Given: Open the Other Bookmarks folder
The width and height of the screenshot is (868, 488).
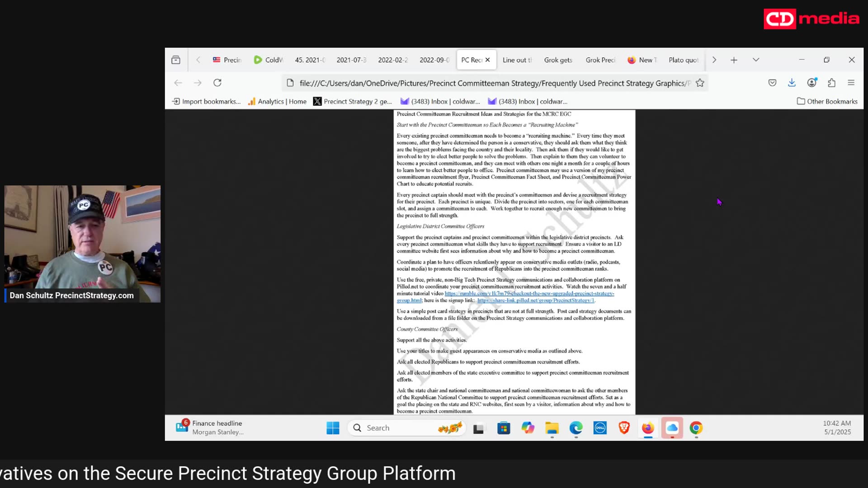Looking at the screenshot, I should click(x=827, y=101).
